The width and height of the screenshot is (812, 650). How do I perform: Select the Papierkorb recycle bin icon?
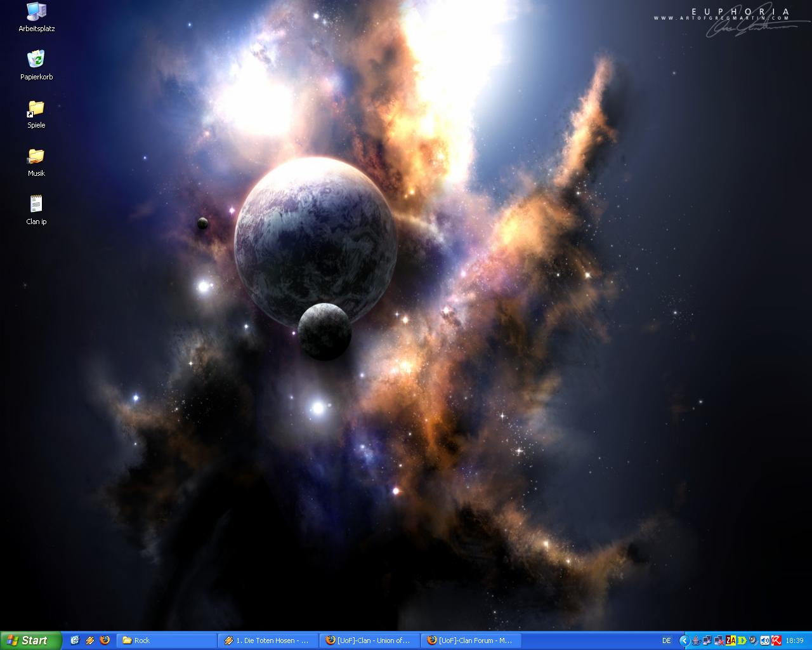pos(36,60)
